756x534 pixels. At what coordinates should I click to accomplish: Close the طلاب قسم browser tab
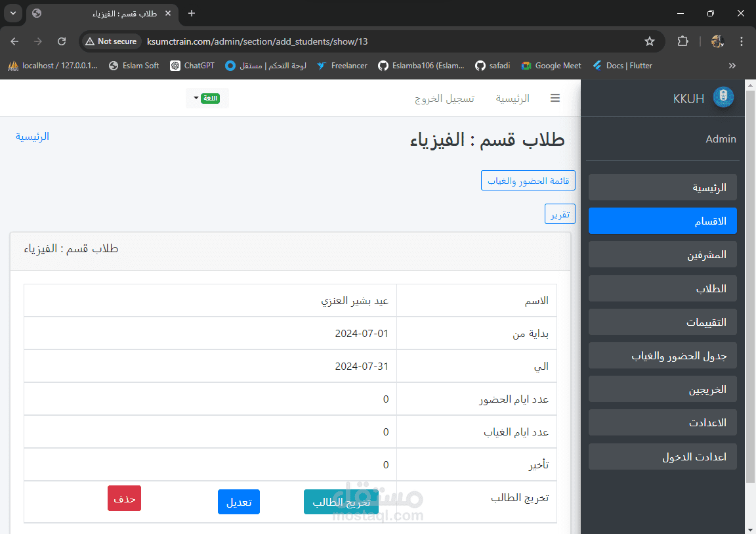pos(168,14)
